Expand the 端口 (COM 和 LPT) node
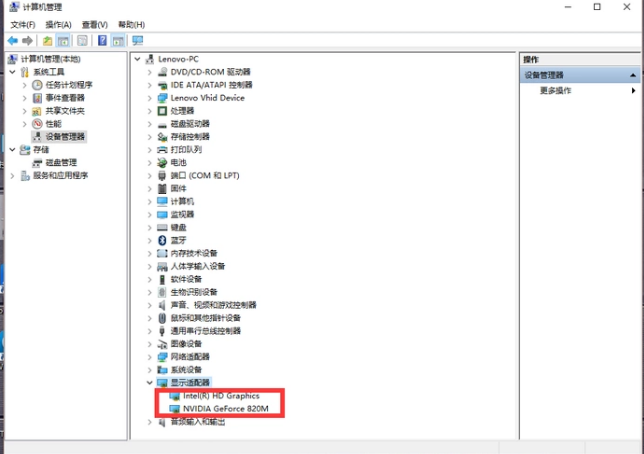This screenshot has width=644, height=454. [150, 175]
